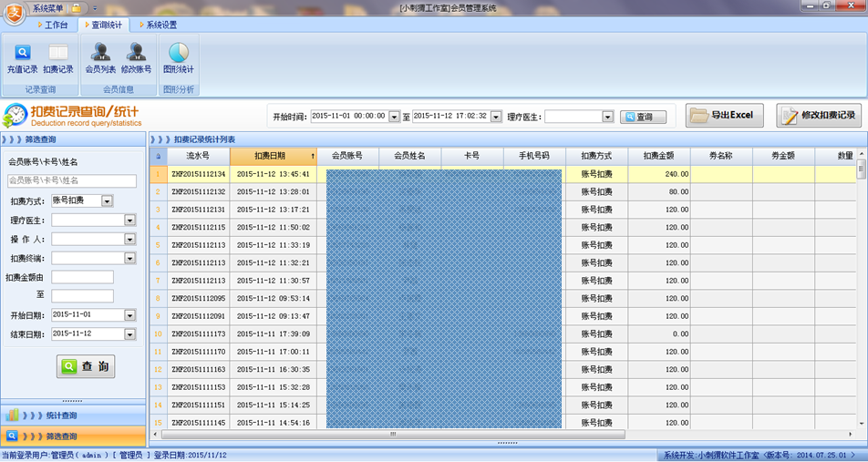This screenshot has width=868, height=462.
Task: Click horizontal scrollbar right arrow
Action: (851, 435)
